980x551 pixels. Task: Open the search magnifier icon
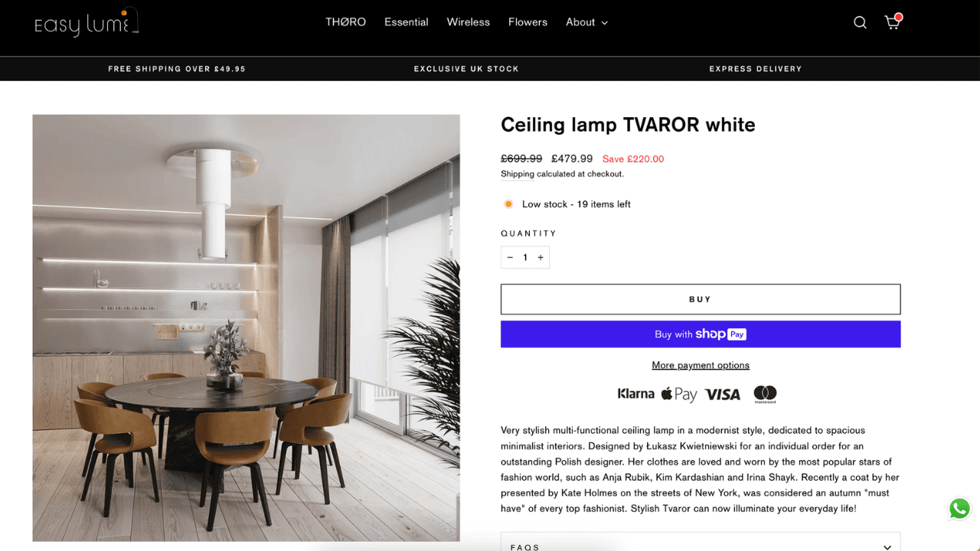pyautogui.click(x=860, y=22)
